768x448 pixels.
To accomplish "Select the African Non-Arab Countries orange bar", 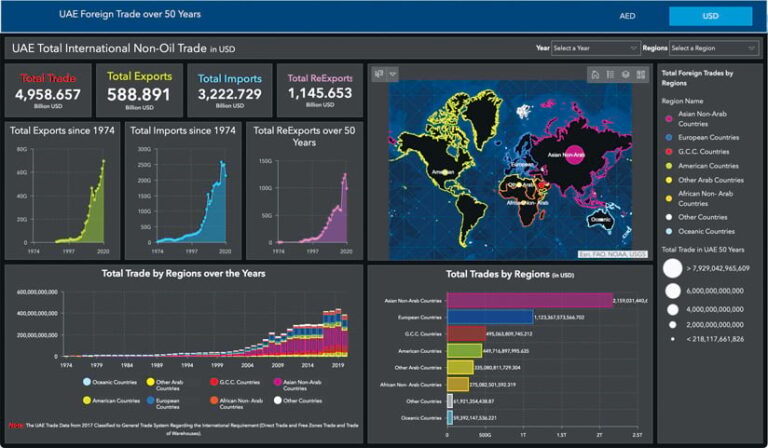I will tap(458, 384).
